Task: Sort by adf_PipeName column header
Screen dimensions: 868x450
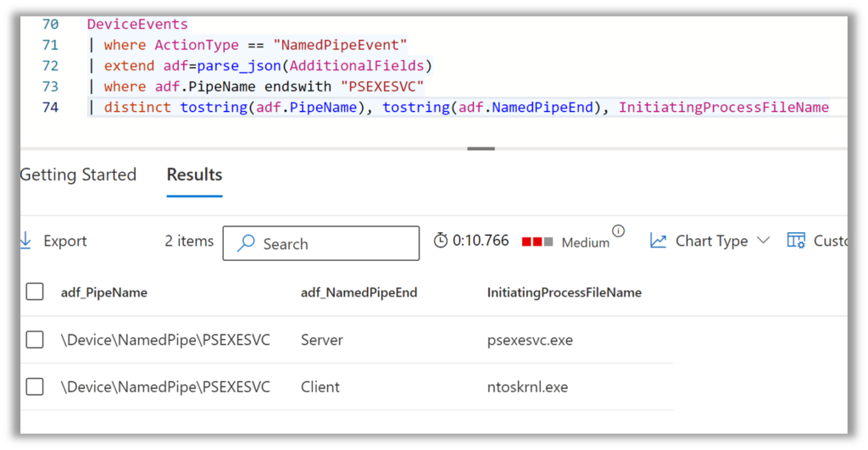Action: [x=104, y=292]
